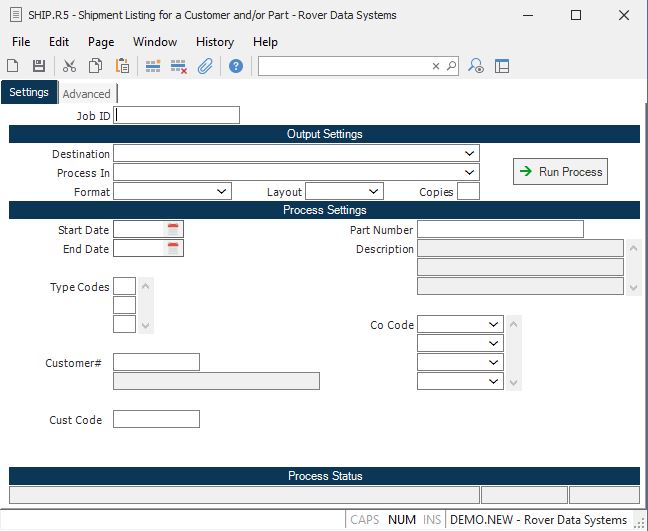Click the End Date calendar icon
The height and width of the screenshot is (531, 648).
click(x=174, y=249)
